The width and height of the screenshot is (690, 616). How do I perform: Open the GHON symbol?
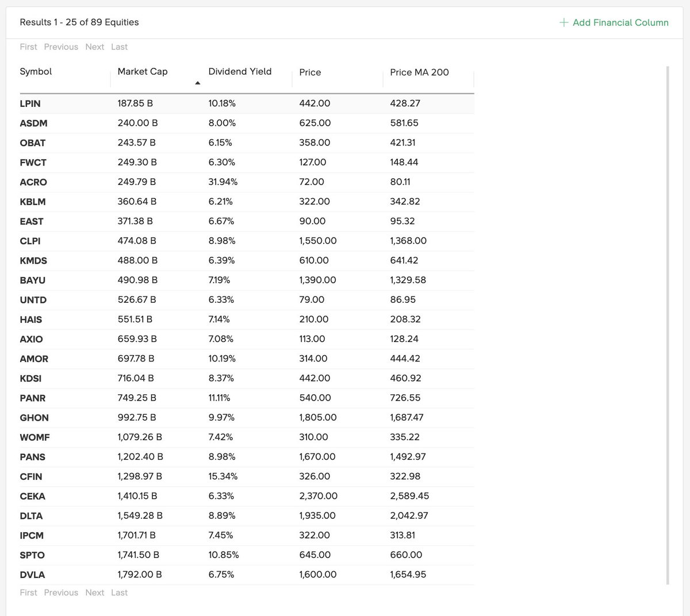point(34,418)
